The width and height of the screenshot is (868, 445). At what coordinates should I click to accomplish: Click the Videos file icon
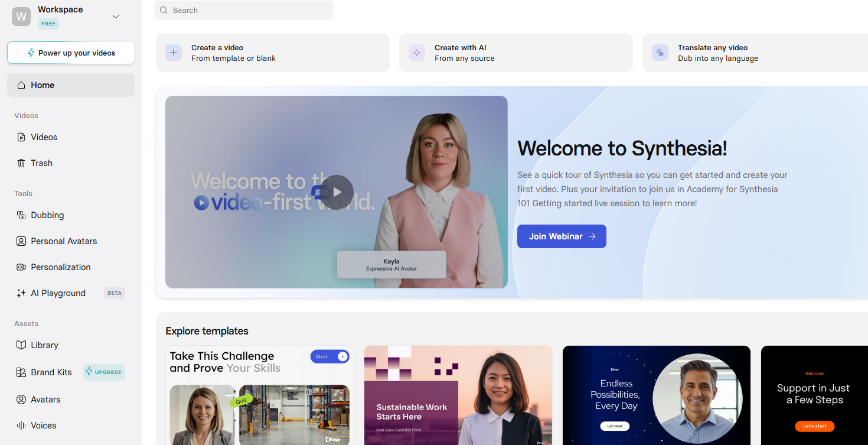[21, 137]
